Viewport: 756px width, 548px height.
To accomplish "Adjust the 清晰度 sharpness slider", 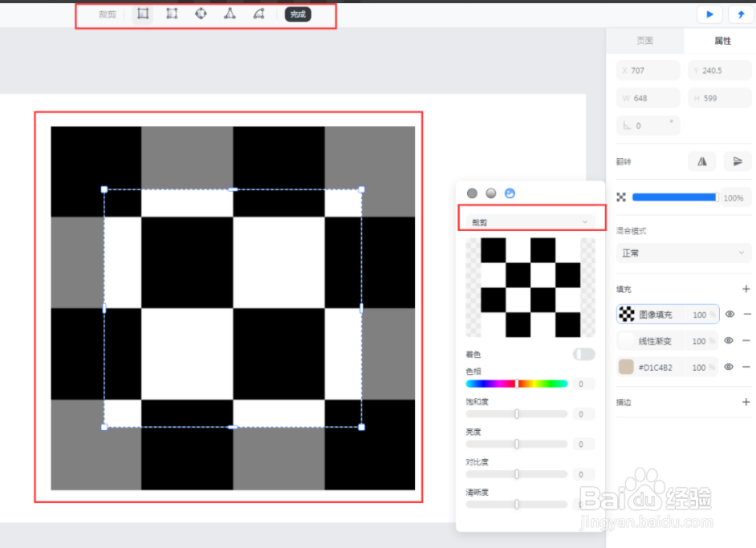I will click(x=516, y=504).
